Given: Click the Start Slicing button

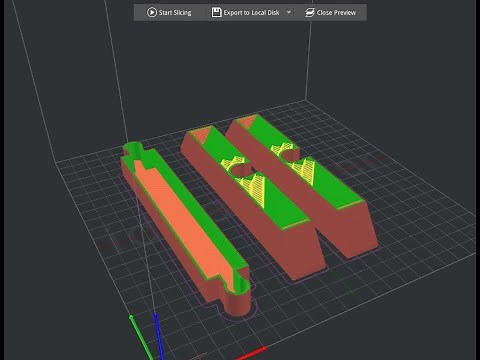Looking at the screenshot, I should pos(169,13).
